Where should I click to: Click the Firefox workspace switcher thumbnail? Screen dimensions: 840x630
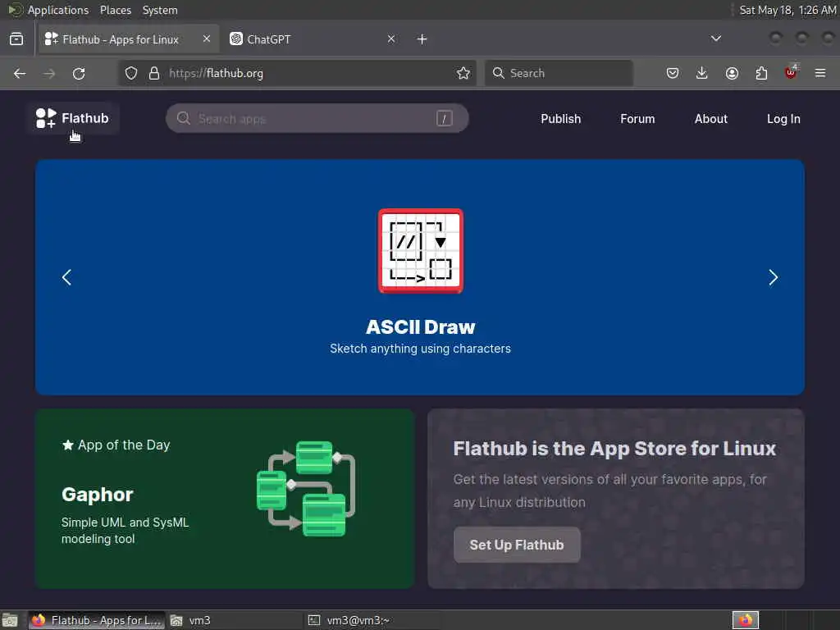coord(746,620)
